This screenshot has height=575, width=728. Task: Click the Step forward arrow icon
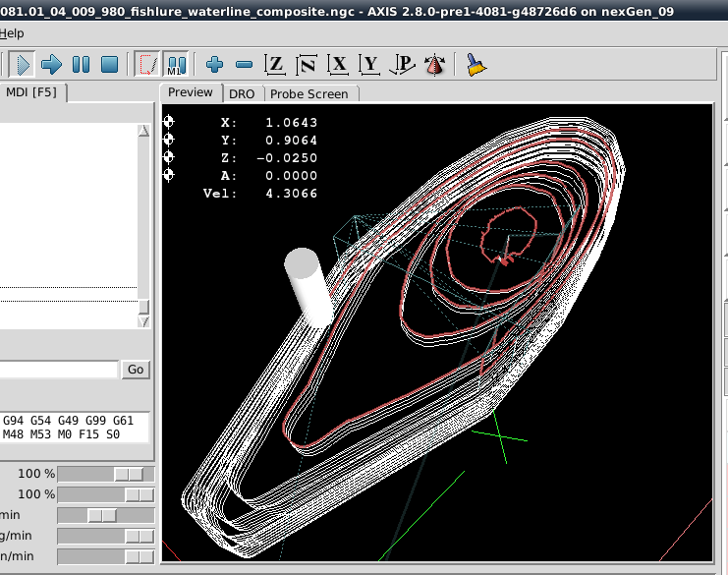[x=51, y=65]
